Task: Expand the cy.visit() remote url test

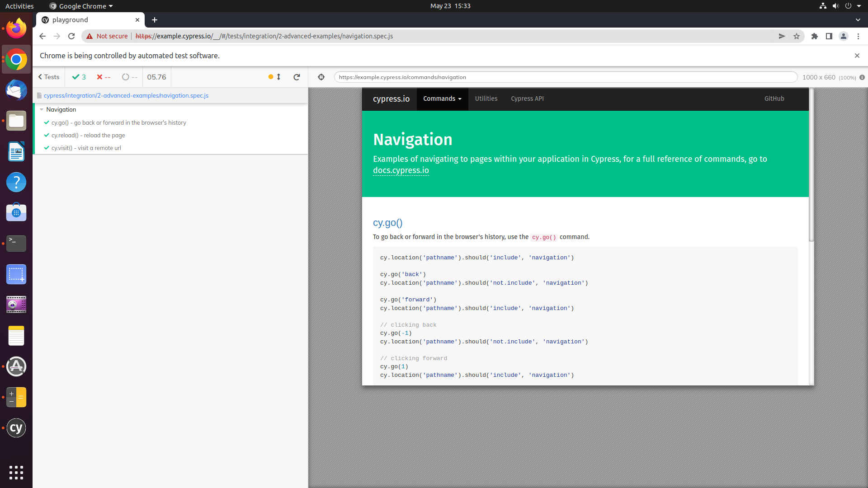Action: coord(86,148)
